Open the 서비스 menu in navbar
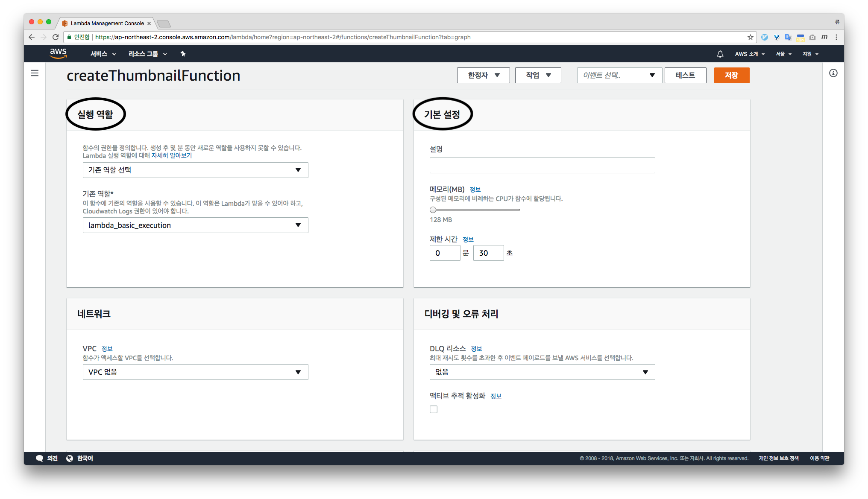868x499 pixels. pos(103,54)
